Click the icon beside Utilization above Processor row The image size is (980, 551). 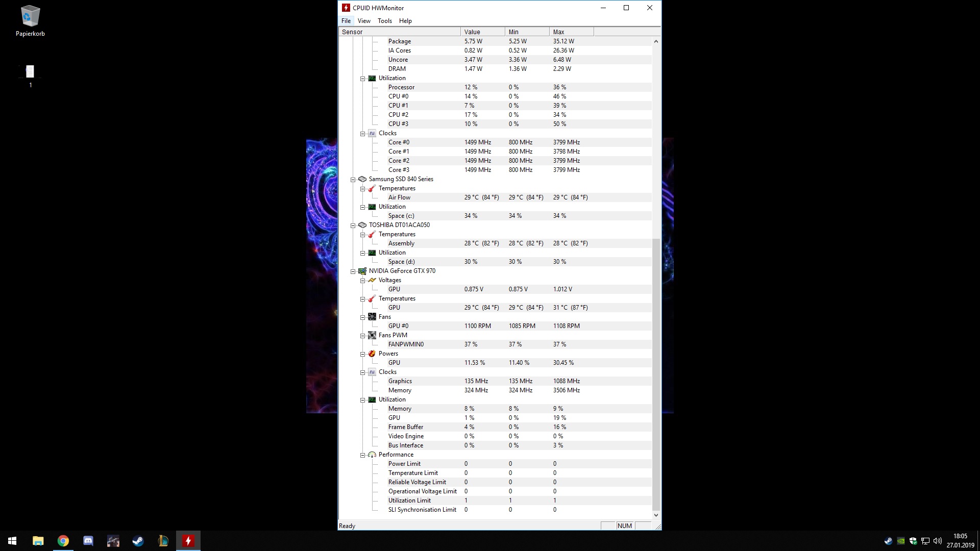coord(372,78)
